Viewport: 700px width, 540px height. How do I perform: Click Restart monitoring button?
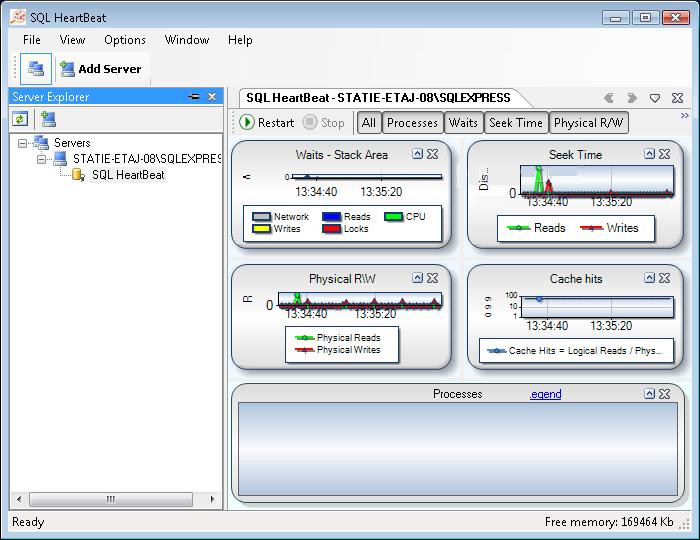click(267, 123)
